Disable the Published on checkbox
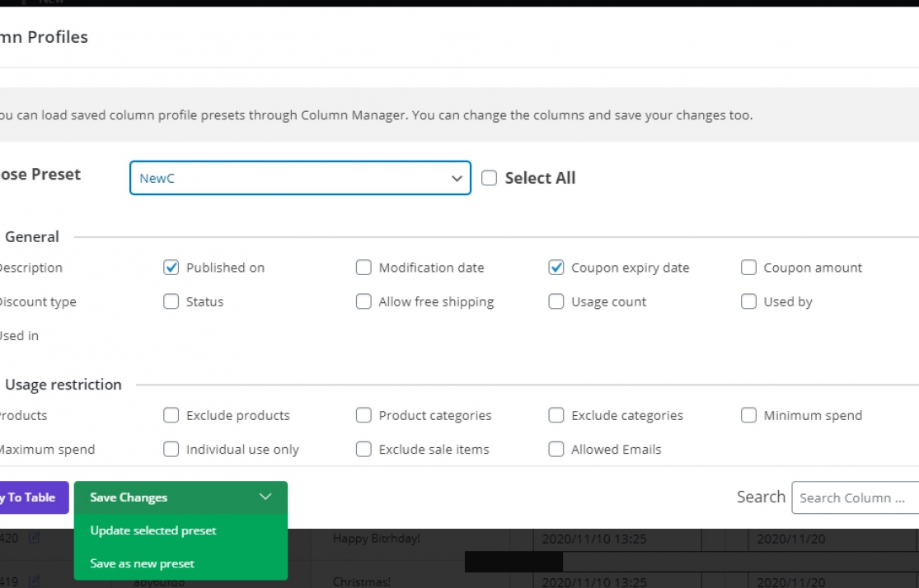The width and height of the screenshot is (919, 588). [x=171, y=267]
